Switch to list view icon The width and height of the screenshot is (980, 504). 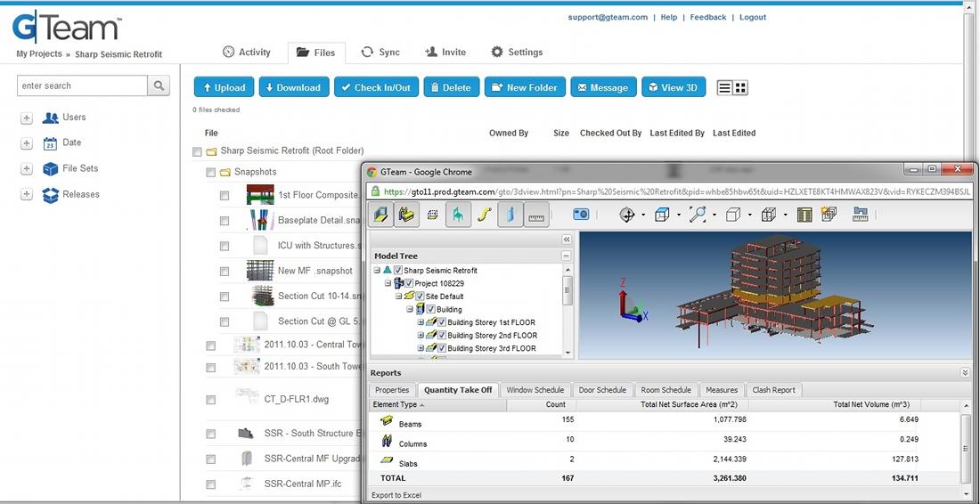[724, 88]
